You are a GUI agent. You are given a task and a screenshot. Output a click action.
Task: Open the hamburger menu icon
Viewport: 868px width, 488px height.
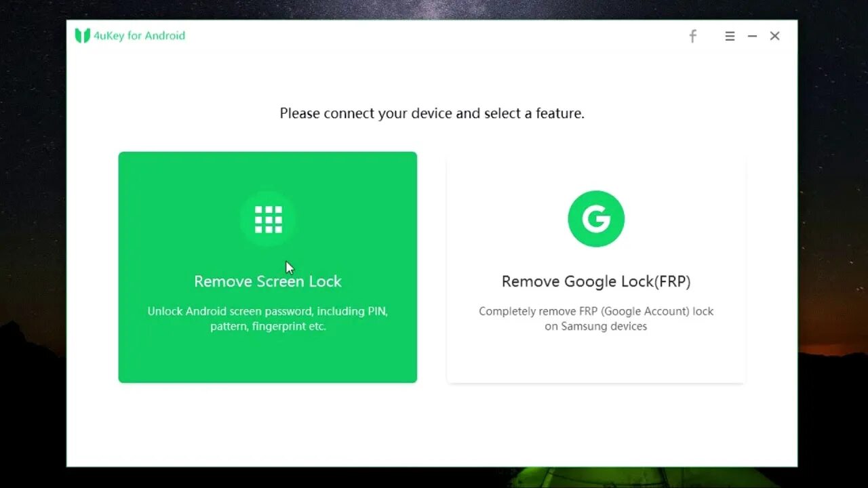click(x=730, y=36)
